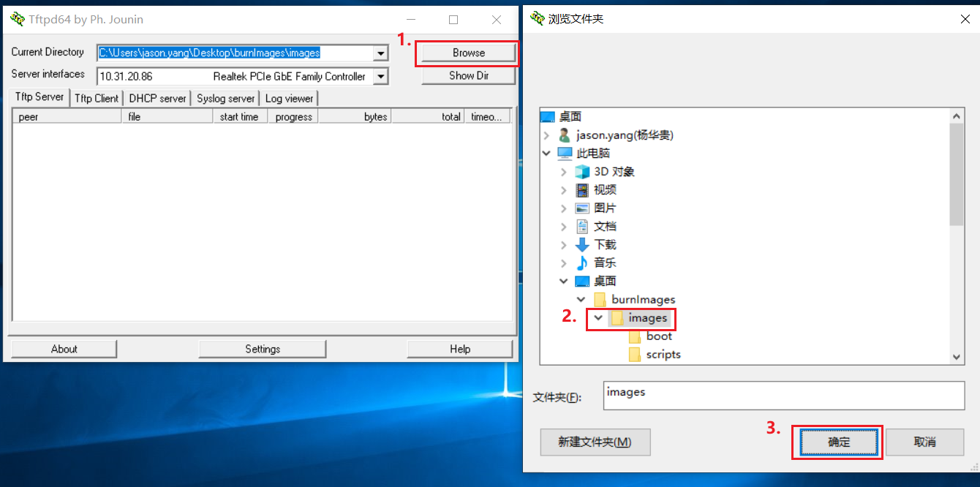Expand the 3D 对象 tree node

[563, 172]
